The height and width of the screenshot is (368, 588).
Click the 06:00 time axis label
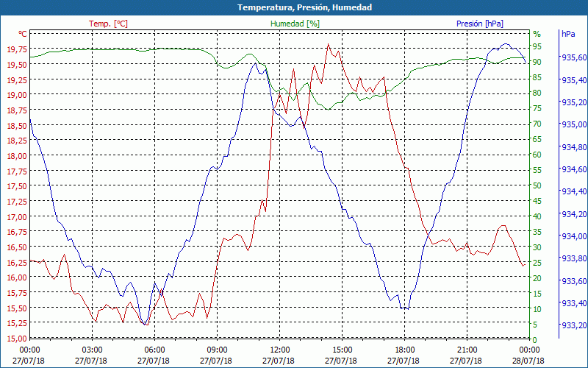coord(154,350)
